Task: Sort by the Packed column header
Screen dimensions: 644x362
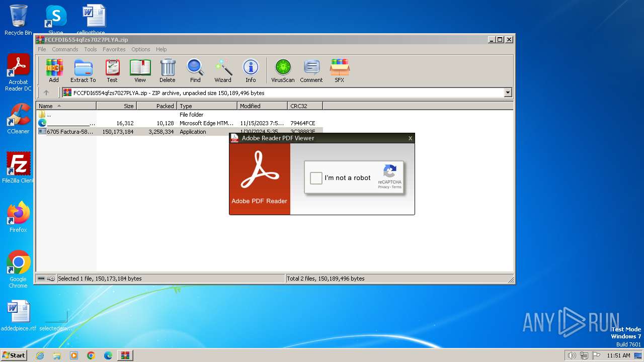Action: click(157, 106)
